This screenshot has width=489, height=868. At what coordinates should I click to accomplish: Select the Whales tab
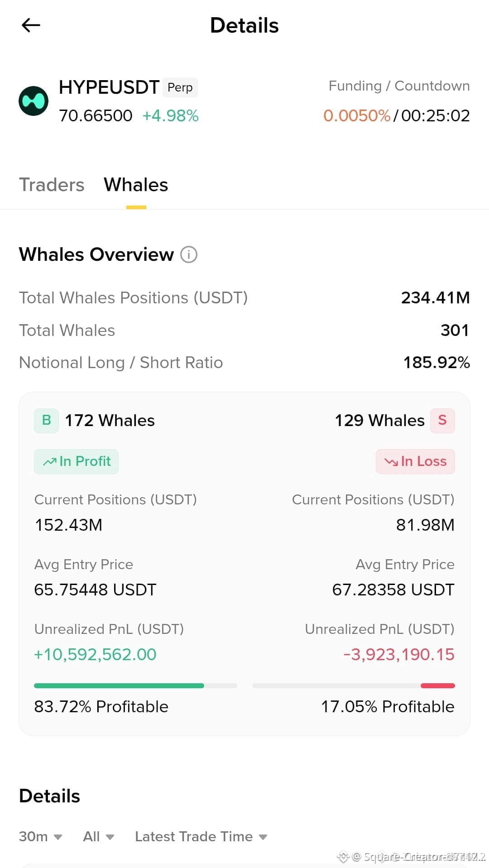click(x=136, y=185)
